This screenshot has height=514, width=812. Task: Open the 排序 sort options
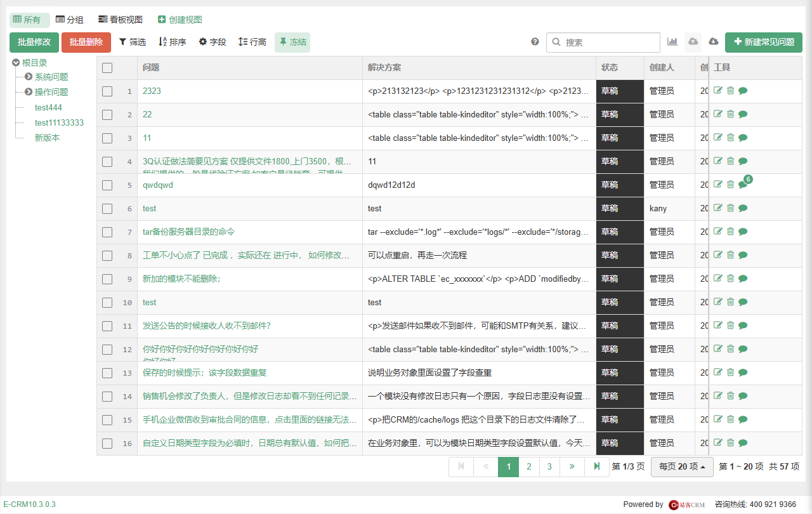172,42
